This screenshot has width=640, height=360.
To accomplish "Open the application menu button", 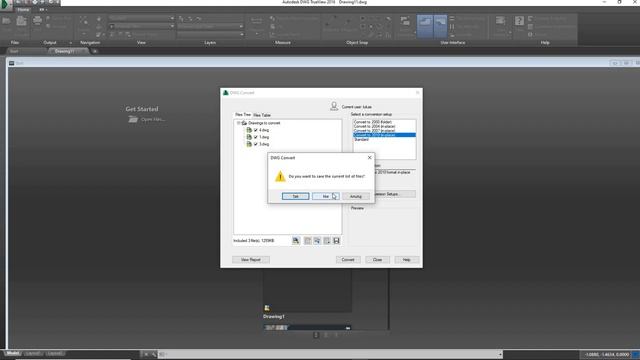I will pyautogui.click(x=5, y=4).
